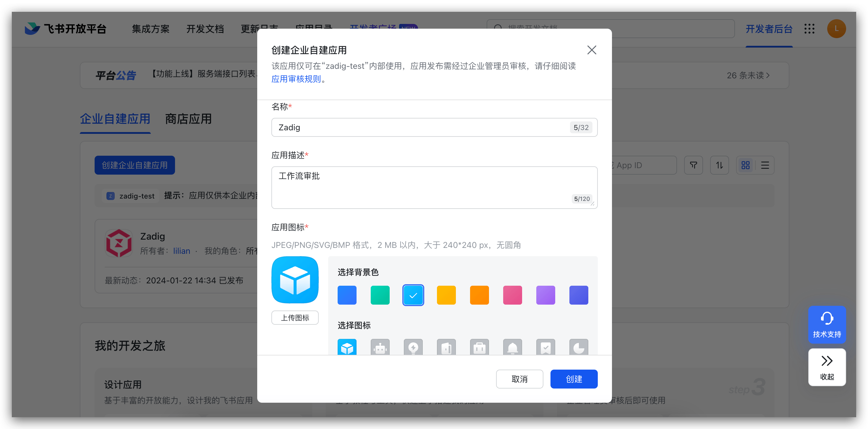Select the cube app icon
The height and width of the screenshot is (429, 868).
tap(347, 347)
